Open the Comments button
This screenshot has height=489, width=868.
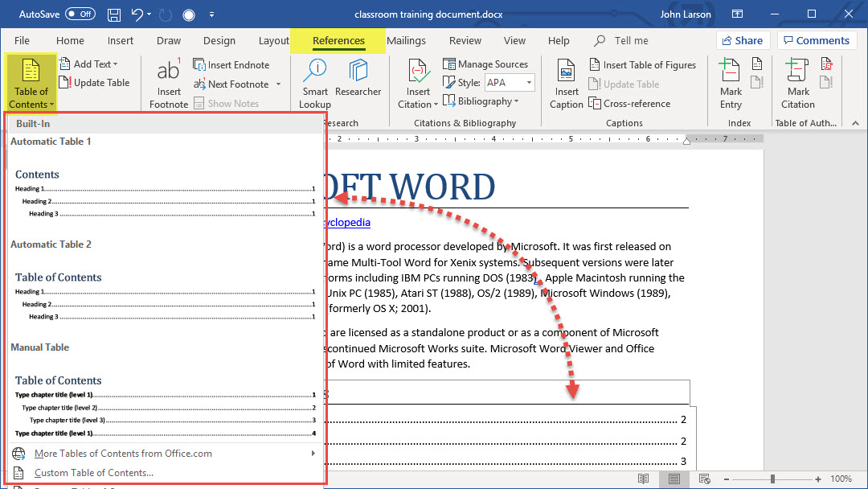coord(815,41)
